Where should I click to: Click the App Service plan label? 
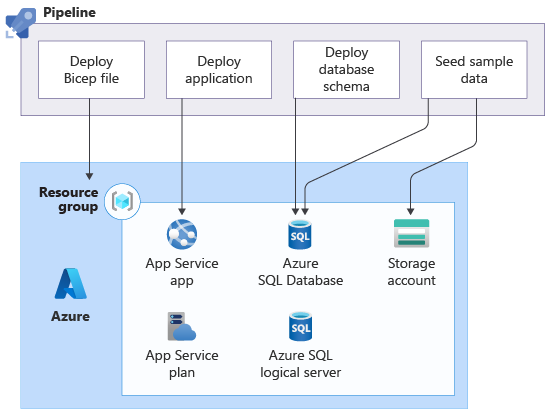coord(182,364)
